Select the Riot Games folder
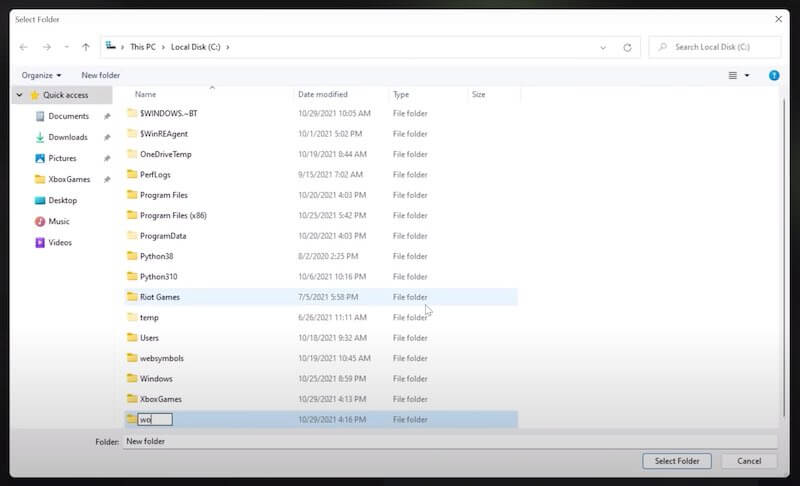Image resolution: width=800 pixels, height=486 pixels. [320, 297]
